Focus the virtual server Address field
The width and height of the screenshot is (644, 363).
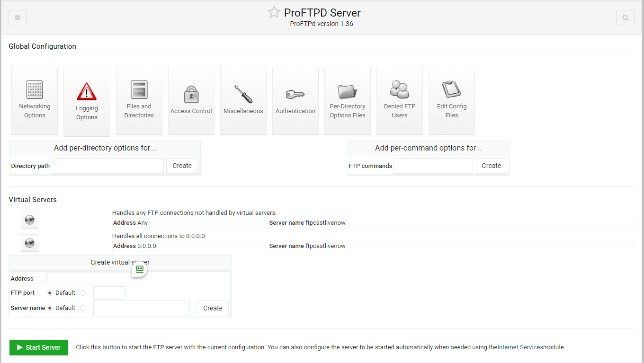click(91, 279)
